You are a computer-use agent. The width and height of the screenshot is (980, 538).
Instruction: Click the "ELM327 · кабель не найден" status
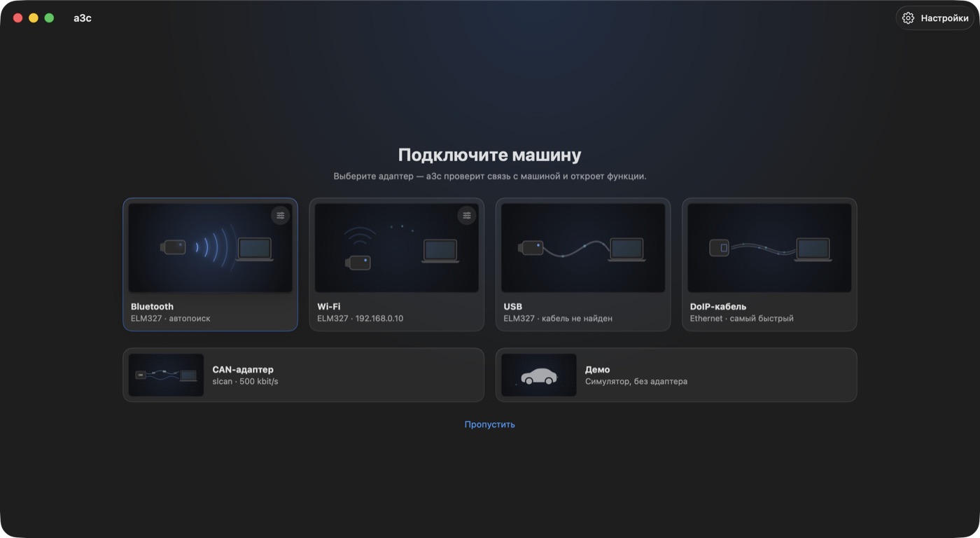tap(559, 319)
